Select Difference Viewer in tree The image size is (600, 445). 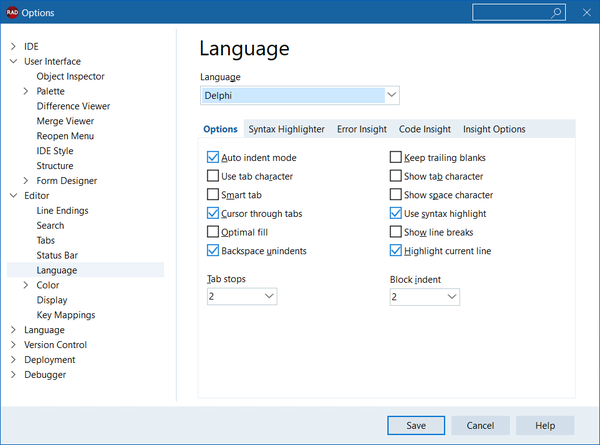pos(73,106)
